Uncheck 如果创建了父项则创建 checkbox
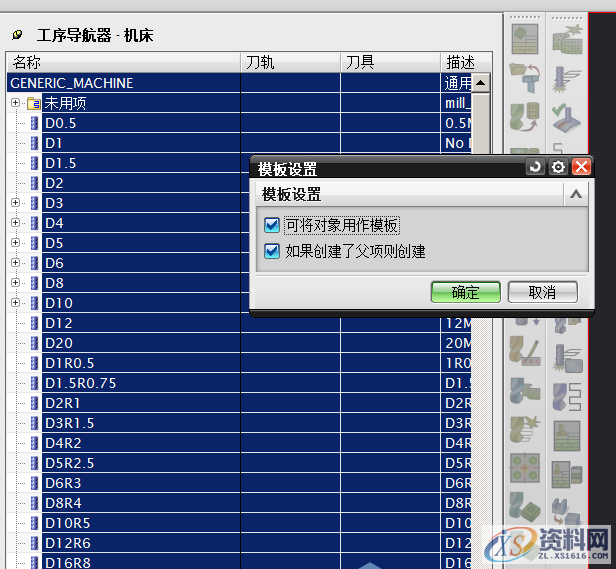The width and height of the screenshot is (616, 569). click(272, 251)
